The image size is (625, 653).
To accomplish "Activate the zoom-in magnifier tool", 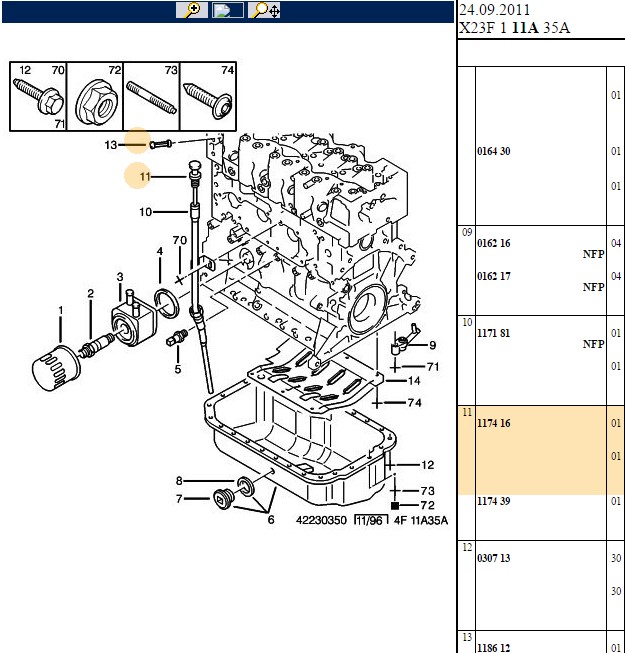I will click(x=192, y=10).
